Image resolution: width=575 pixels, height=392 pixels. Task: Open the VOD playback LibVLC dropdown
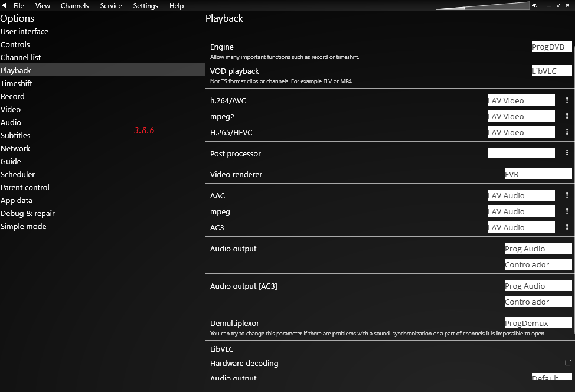point(551,71)
